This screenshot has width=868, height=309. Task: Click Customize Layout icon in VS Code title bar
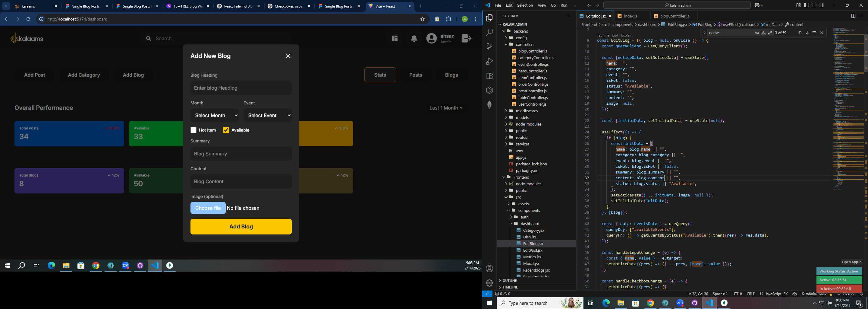(798, 5)
